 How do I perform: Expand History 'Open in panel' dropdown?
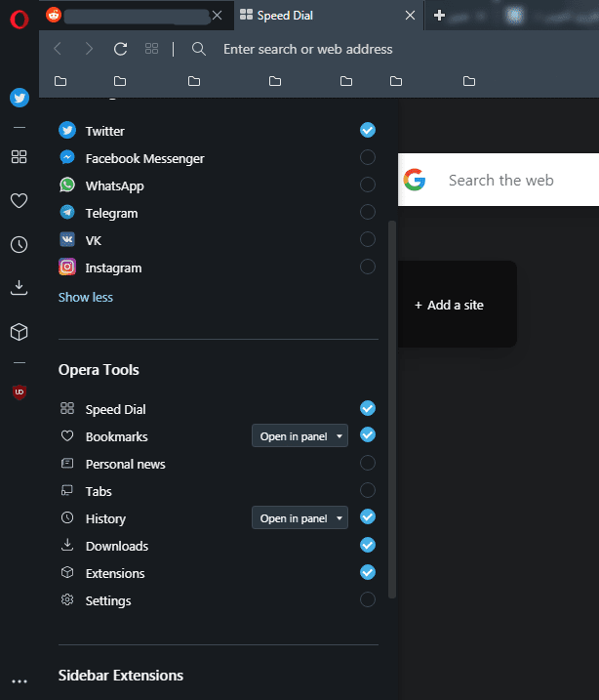(x=299, y=518)
